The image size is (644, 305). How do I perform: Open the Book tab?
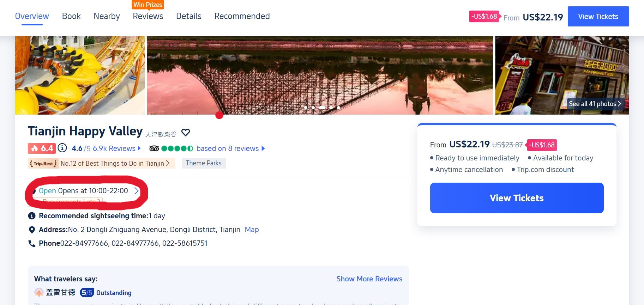point(71,16)
